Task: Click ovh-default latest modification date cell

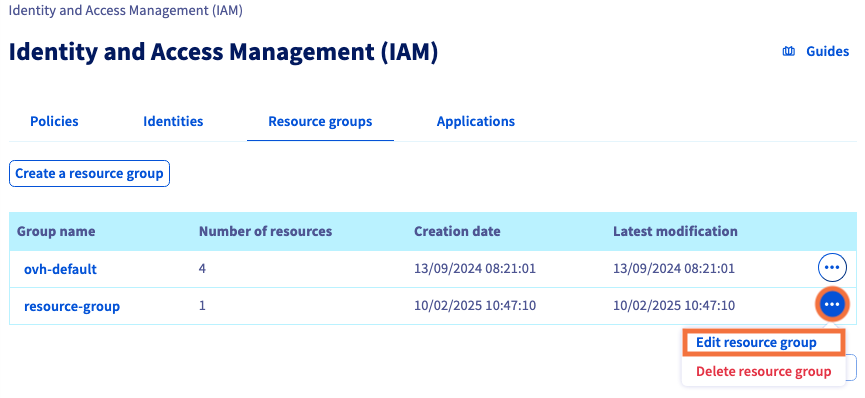Action: [x=674, y=269]
